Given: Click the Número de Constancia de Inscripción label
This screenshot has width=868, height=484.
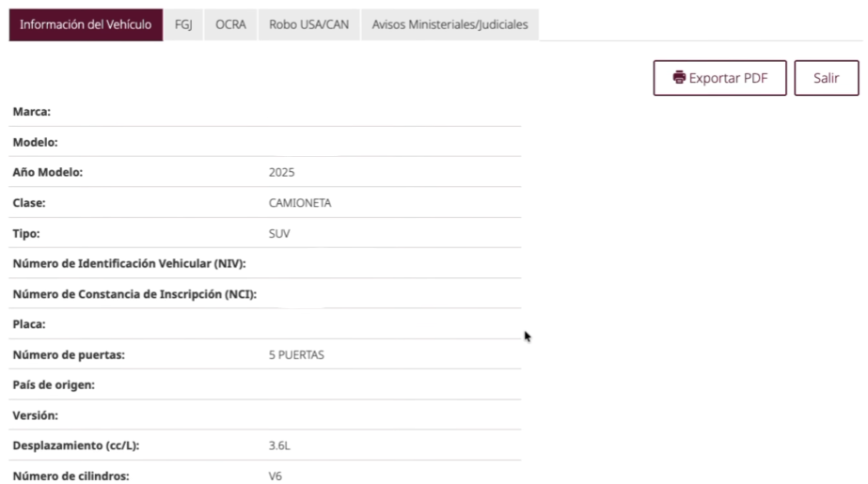Looking at the screenshot, I should (134, 294).
